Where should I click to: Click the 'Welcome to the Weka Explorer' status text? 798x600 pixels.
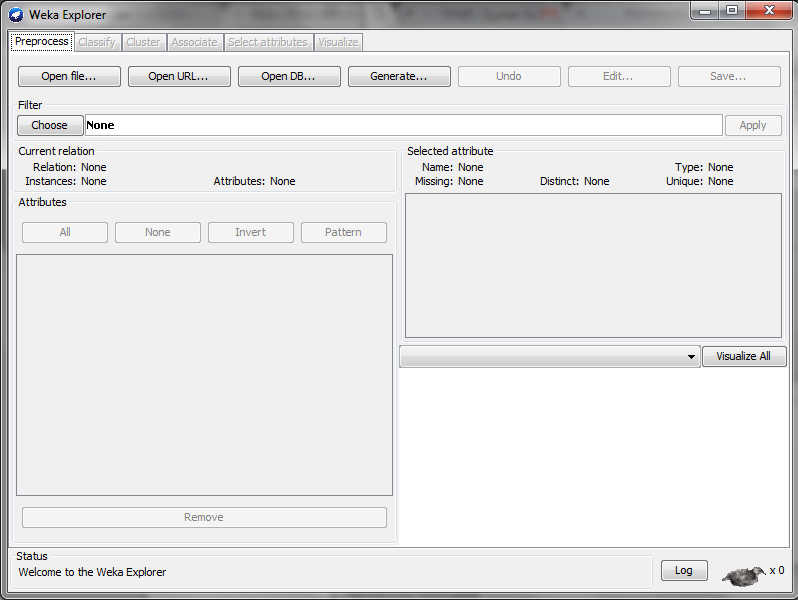tap(92, 572)
